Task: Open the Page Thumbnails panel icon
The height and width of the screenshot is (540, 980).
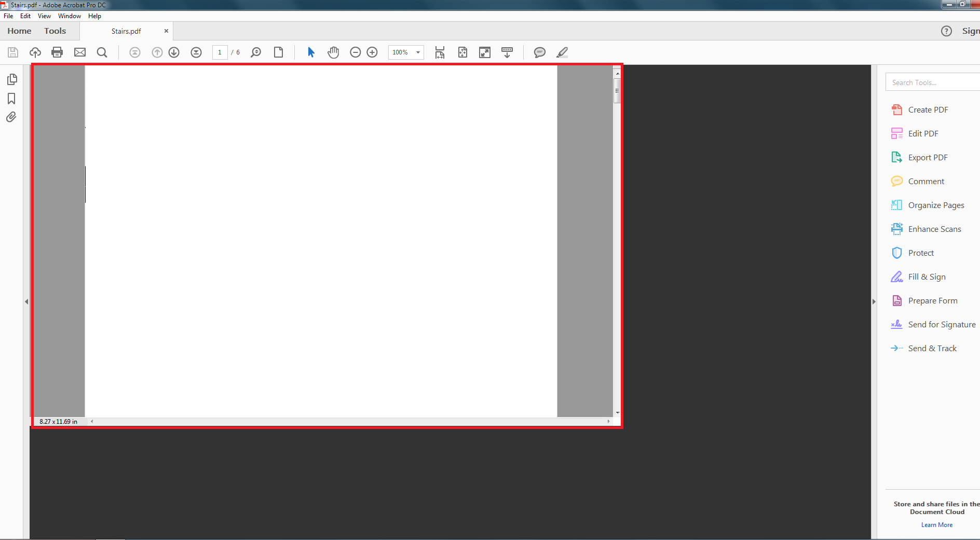Action: (x=11, y=79)
